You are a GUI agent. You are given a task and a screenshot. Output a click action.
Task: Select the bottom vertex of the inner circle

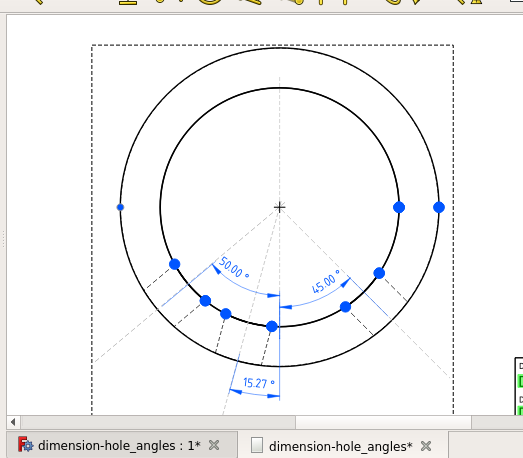pos(272,326)
